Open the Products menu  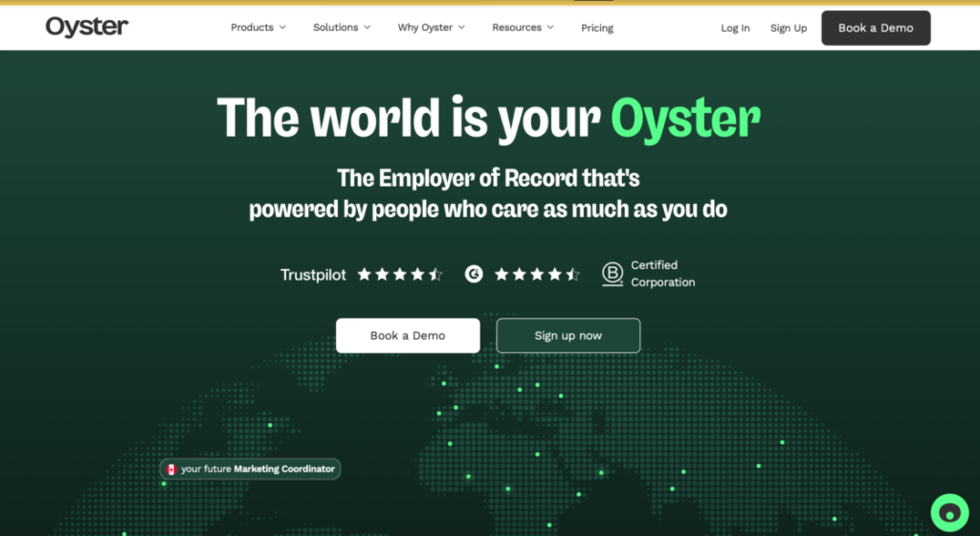(x=258, y=28)
